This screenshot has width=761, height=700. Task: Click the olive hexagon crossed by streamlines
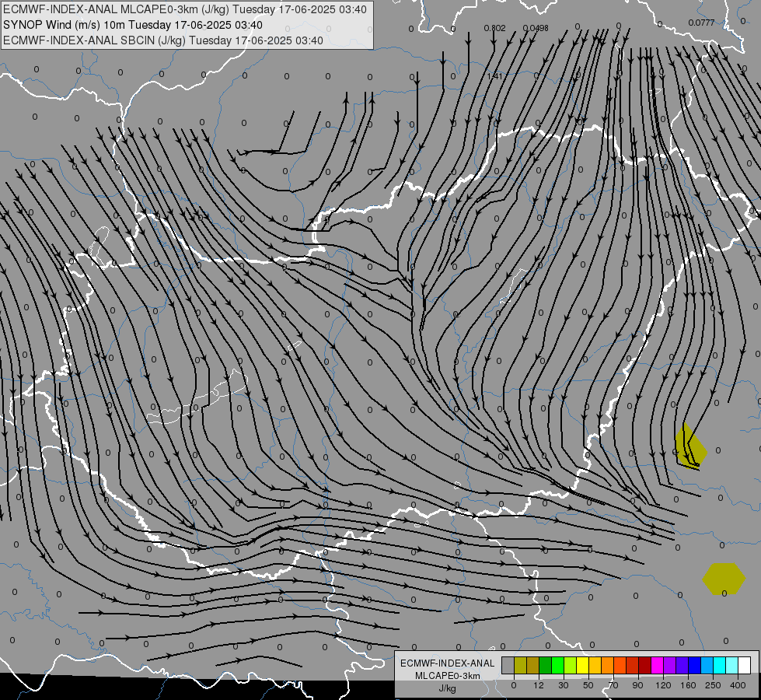click(x=691, y=446)
